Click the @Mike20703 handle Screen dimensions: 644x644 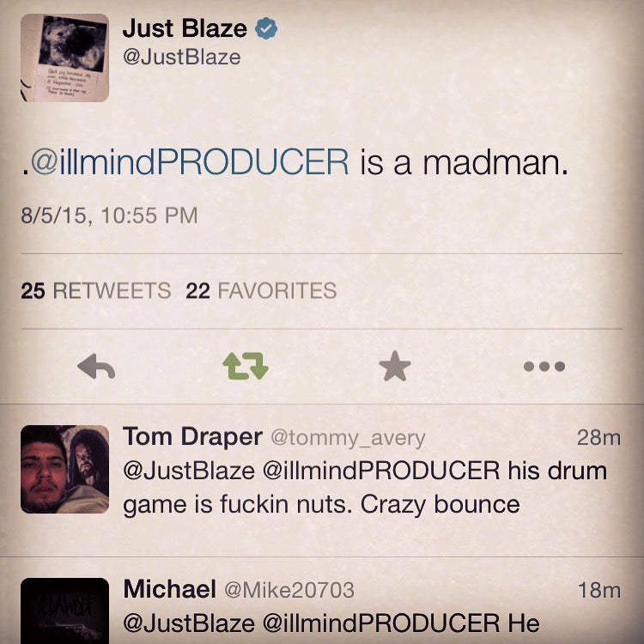(x=289, y=590)
